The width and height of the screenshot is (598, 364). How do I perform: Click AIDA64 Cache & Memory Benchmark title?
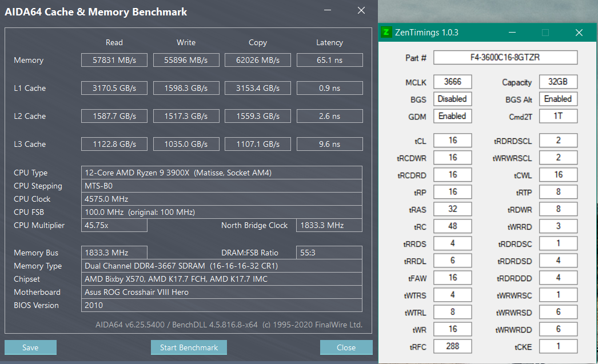pyautogui.click(x=95, y=12)
